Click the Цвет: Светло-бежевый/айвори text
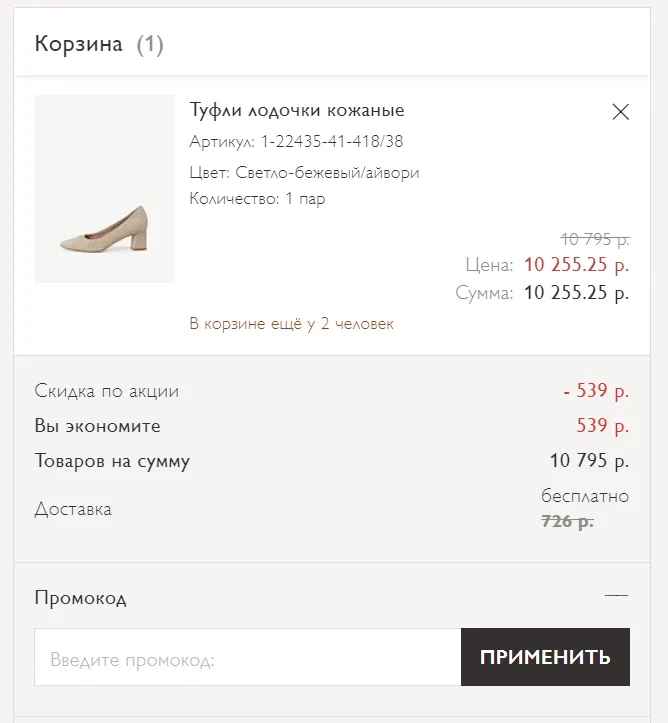Viewport: 668px width, 723px height. [x=304, y=172]
